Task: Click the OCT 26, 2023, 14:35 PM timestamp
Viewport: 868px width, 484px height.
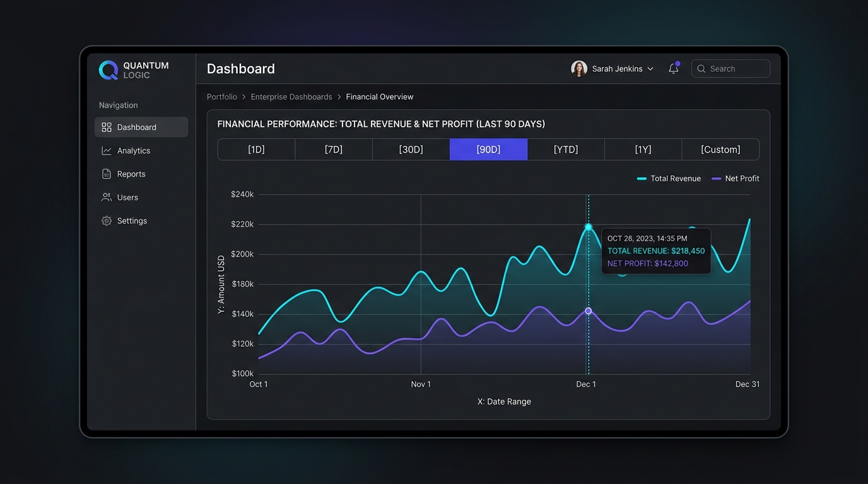Action: coord(647,238)
